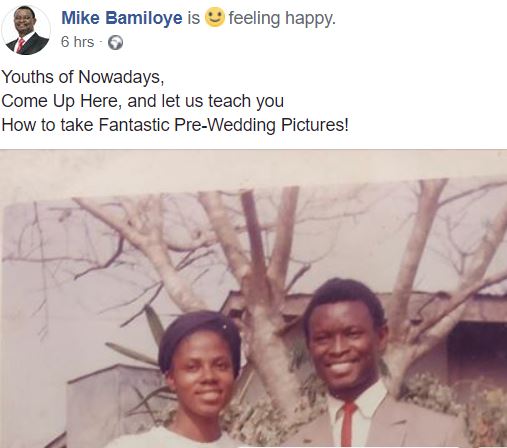The image size is (507, 448).
Task: Select the man's smiling face in photo
Action: click(343, 347)
